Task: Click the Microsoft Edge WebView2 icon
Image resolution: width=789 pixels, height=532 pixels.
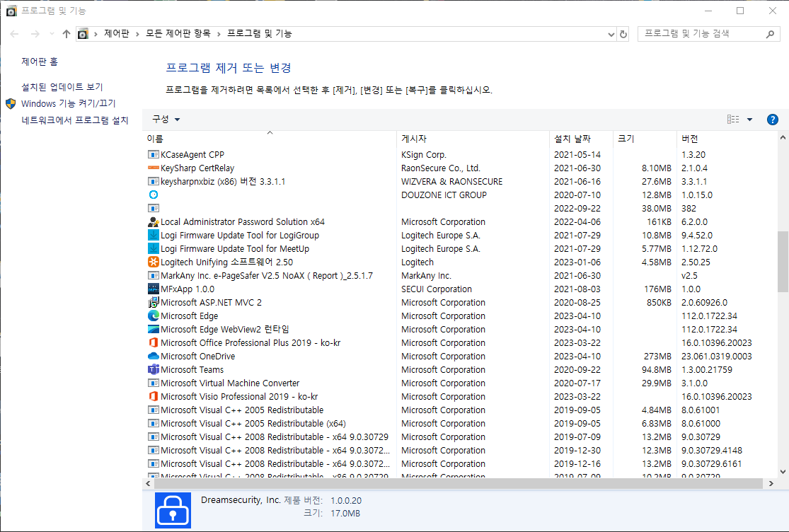Action: click(x=154, y=330)
